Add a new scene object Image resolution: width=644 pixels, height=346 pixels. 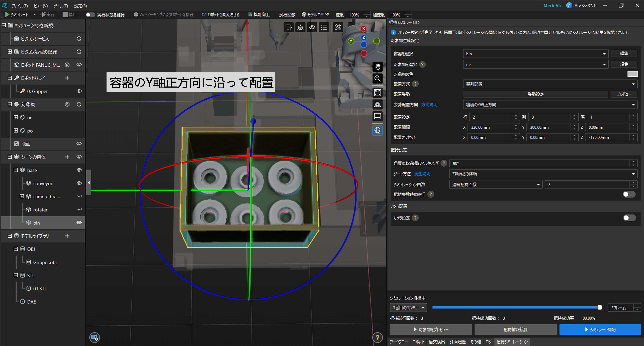(67, 157)
